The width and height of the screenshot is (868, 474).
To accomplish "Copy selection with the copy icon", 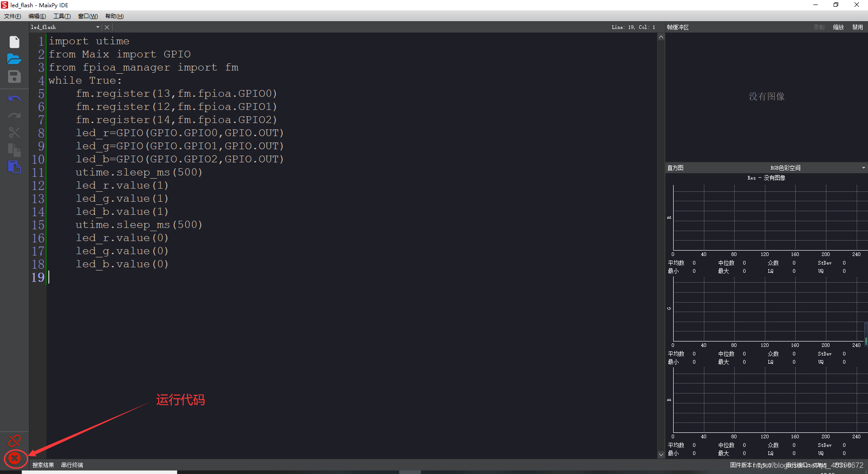I will pos(14,150).
